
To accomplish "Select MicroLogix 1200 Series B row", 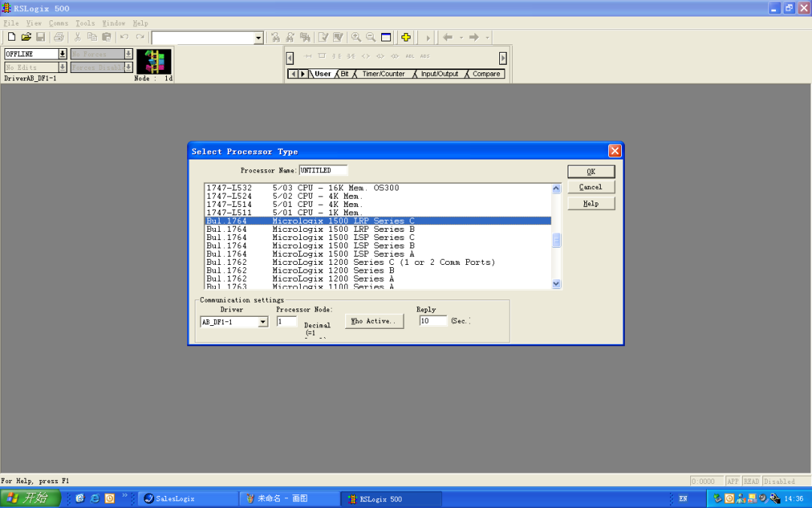I will click(378, 271).
